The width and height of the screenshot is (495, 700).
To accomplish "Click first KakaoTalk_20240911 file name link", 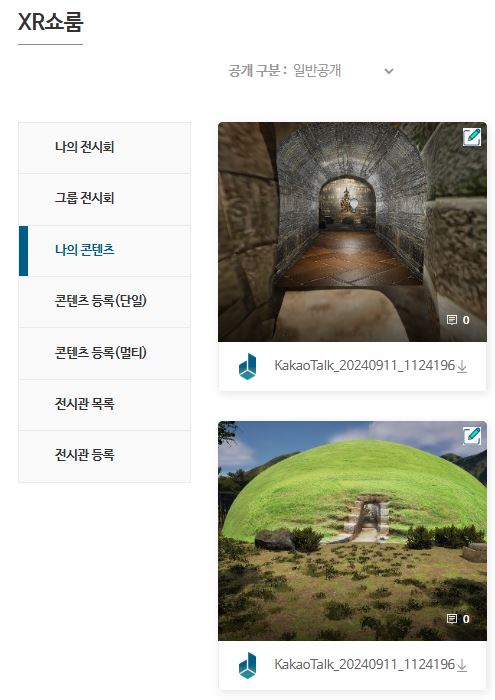I will 364,366.
